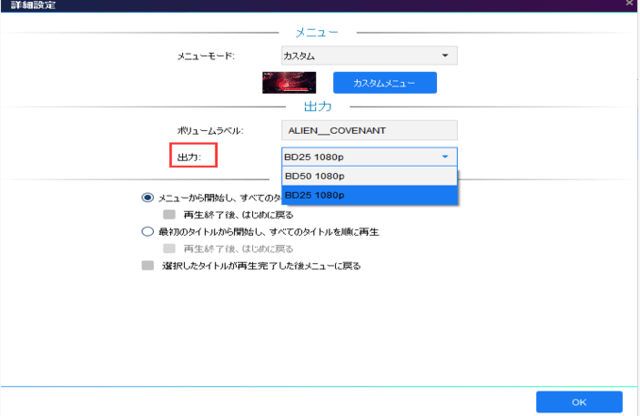
Task: Confirm settings with the OK button
Action: coord(579,401)
